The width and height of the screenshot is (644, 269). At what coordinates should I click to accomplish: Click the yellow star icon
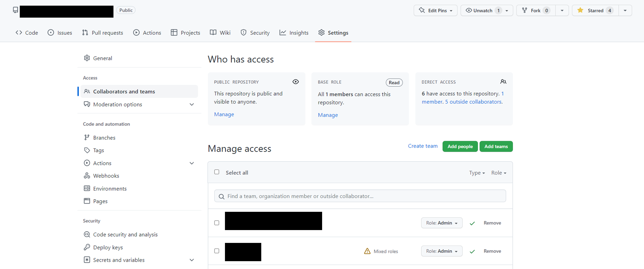click(x=580, y=10)
